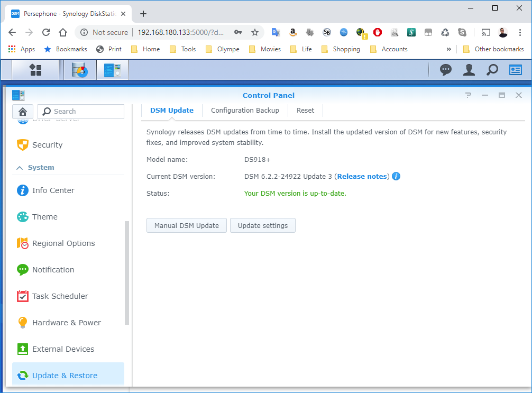Go back in Chrome history
Image resolution: width=532 pixels, height=393 pixels.
click(x=12, y=33)
